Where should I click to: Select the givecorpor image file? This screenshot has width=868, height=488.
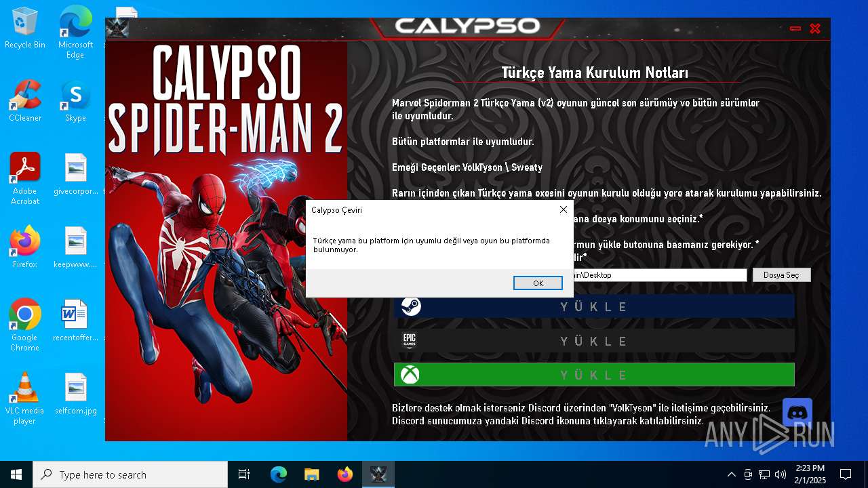[x=75, y=174]
